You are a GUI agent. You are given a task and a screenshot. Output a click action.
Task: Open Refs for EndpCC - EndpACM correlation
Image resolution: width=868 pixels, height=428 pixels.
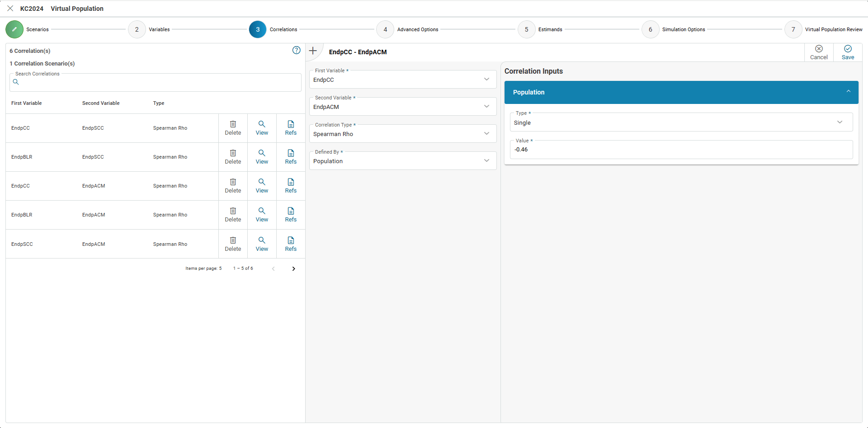pyautogui.click(x=291, y=186)
